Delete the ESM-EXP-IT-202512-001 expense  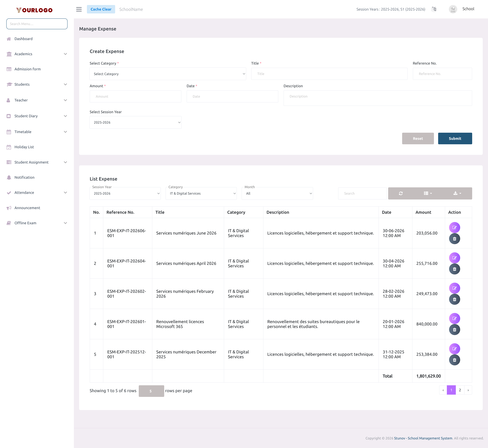pos(454,360)
